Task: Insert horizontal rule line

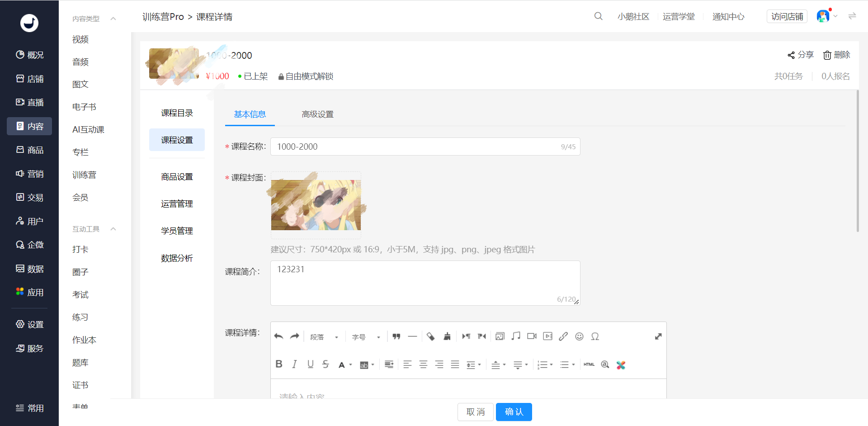Action: pos(412,336)
